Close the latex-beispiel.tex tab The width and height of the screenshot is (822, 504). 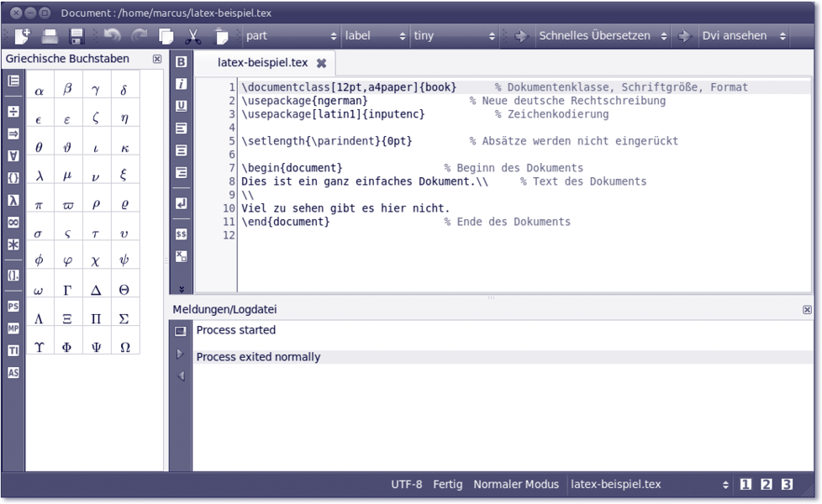tap(321, 63)
